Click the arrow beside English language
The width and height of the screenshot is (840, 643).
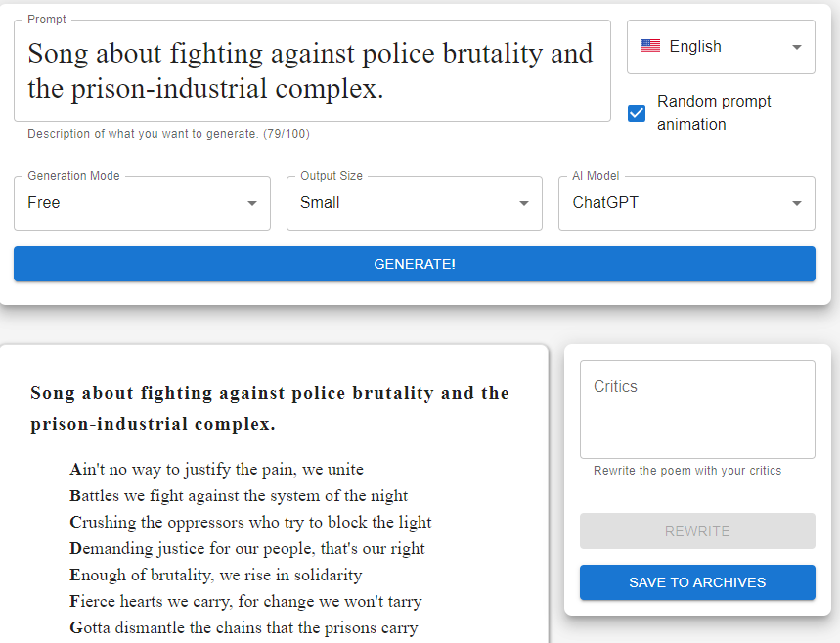(x=796, y=47)
